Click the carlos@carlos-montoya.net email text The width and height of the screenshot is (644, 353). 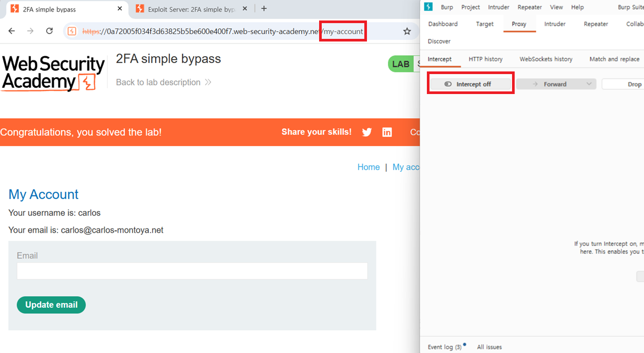click(112, 230)
